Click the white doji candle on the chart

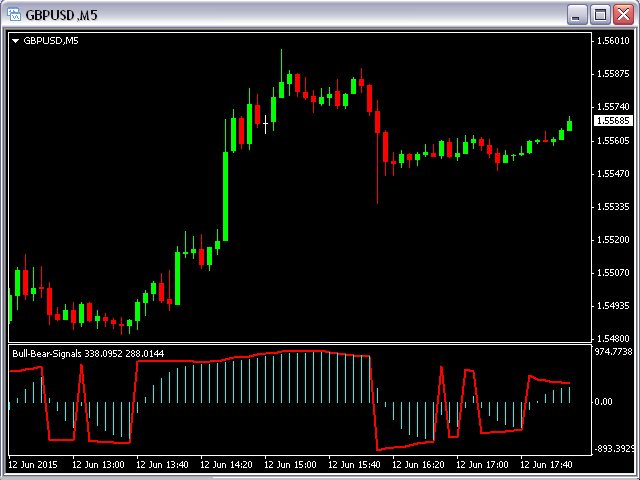click(265, 124)
